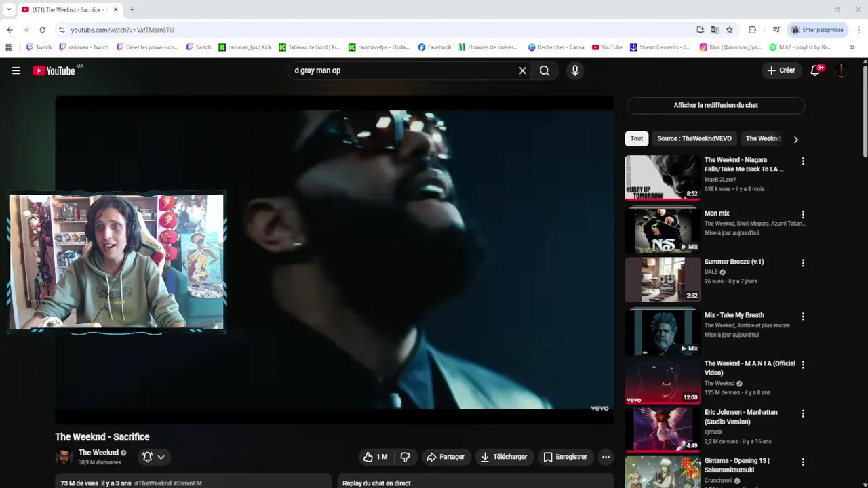Open options for M A N I A video

coord(803,365)
